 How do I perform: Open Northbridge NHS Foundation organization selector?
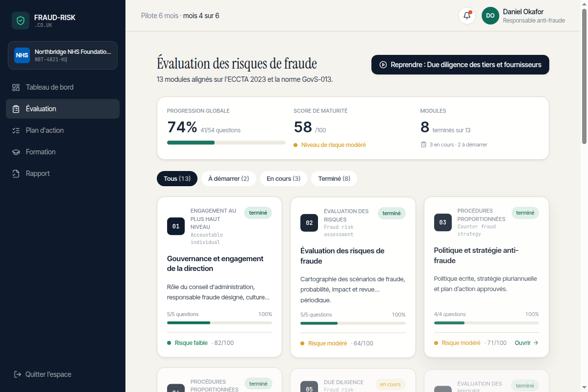(63, 55)
